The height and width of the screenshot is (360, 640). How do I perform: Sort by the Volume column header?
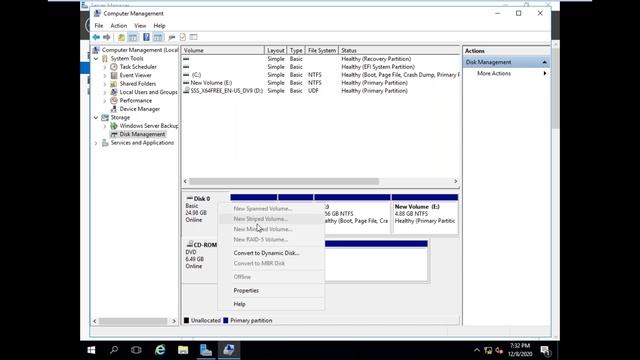223,50
